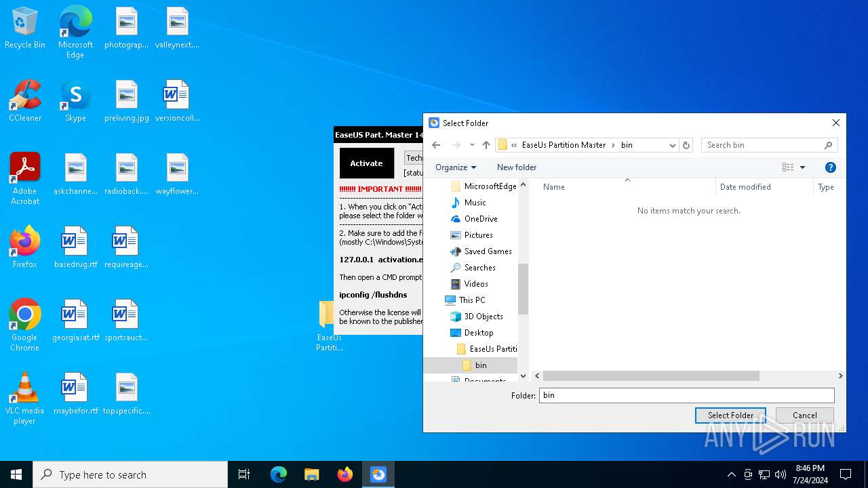Click the taskbar search box
Viewport: 868px width, 488px height.
(x=130, y=474)
